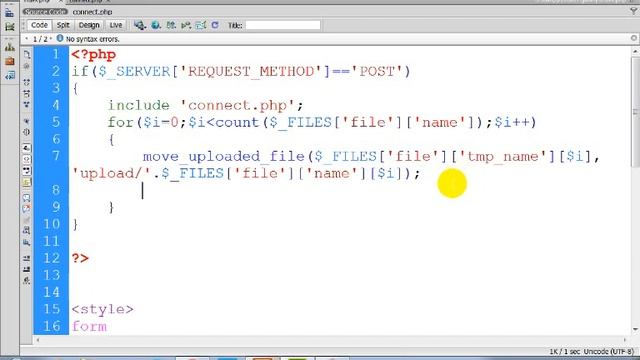The image size is (640, 360).
Task: Open the Recent Snippets icon
Action: point(27,231)
